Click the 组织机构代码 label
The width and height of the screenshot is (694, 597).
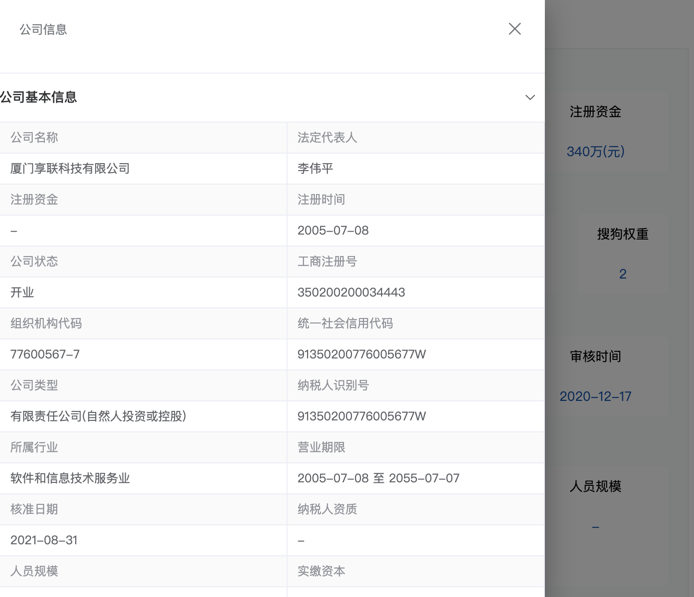point(46,324)
